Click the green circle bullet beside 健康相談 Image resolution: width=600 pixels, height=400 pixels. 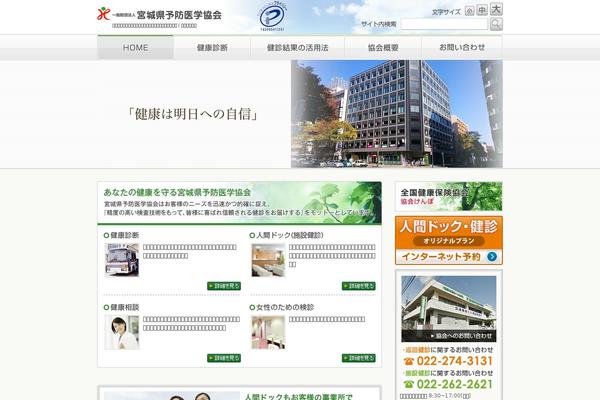[x=106, y=307]
